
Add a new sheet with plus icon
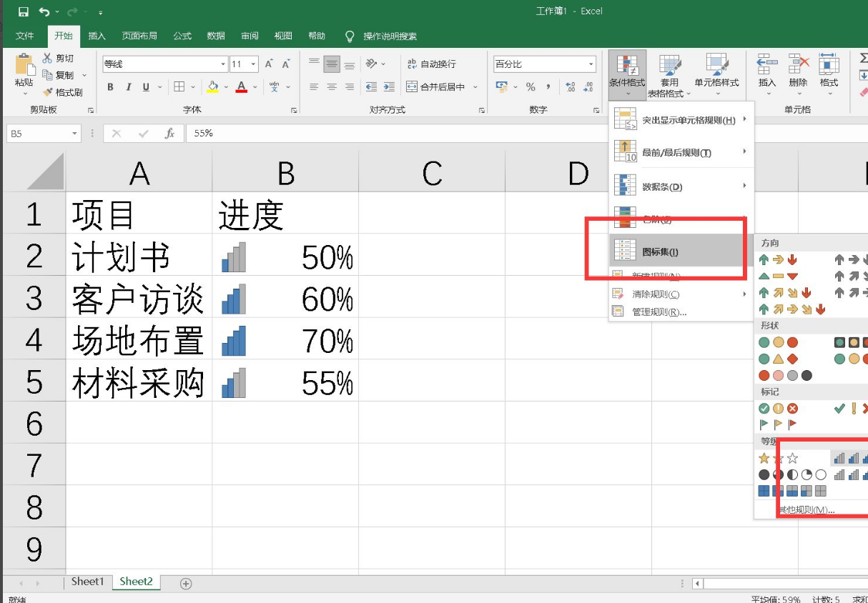(186, 584)
